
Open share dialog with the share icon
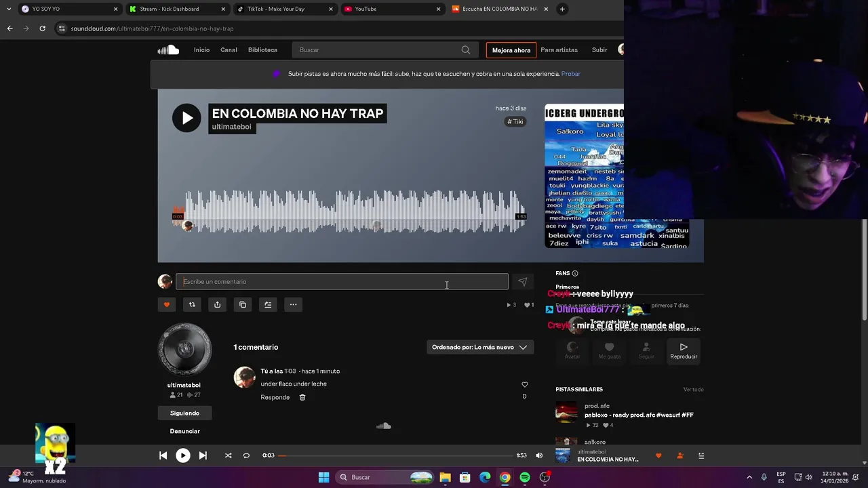click(x=217, y=304)
